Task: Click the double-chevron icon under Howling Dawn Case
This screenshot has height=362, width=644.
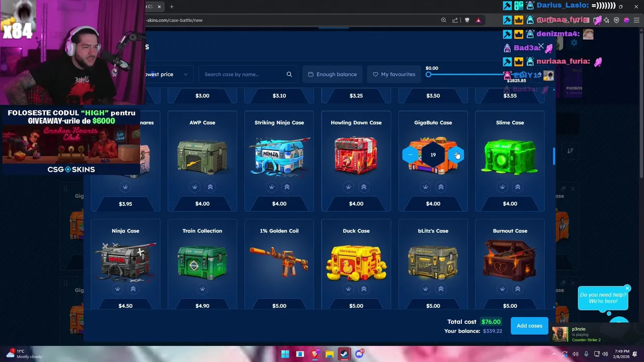Action: (x=364, y=187)
